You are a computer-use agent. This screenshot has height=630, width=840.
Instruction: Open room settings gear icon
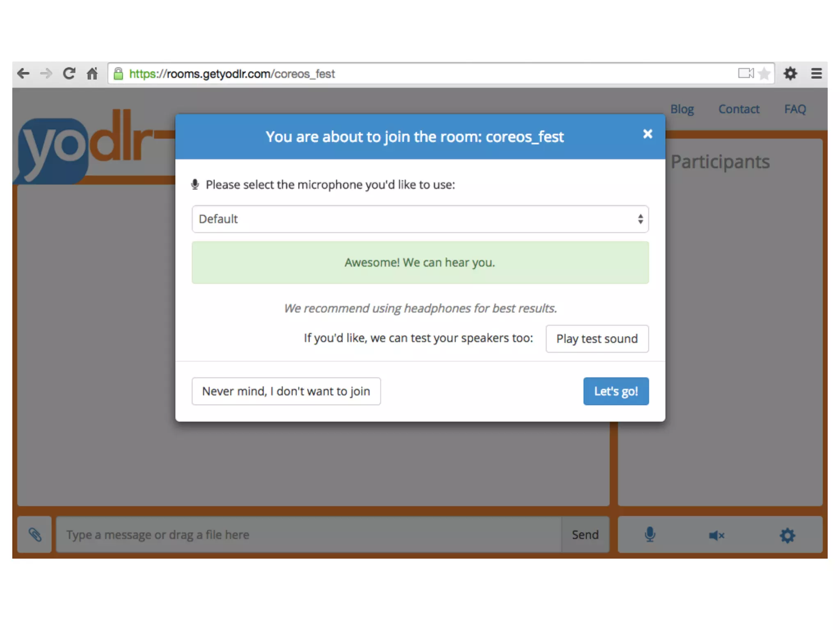[787, 535]
